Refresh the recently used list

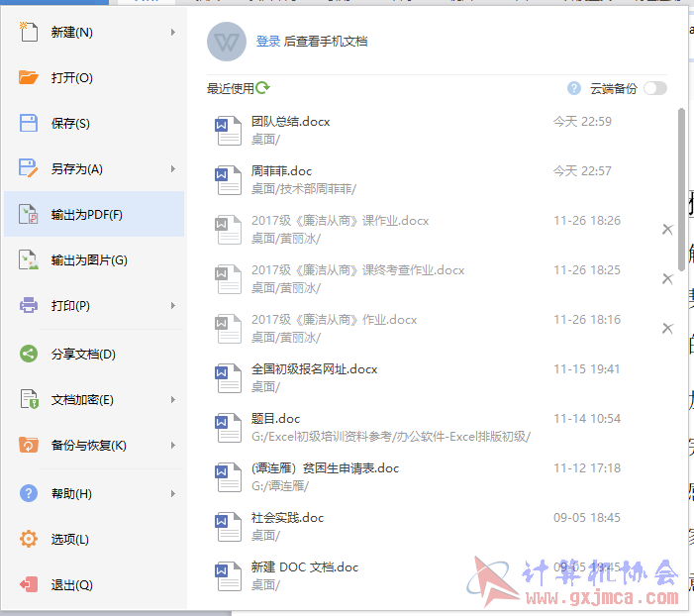pos(262,88)
